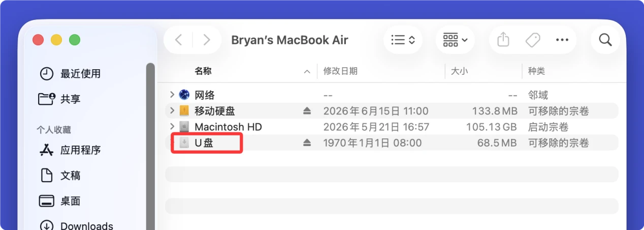Screen dimensions: 644x230
Task: Select the 移动硬盘 drive icon
Action: (184, 110)
